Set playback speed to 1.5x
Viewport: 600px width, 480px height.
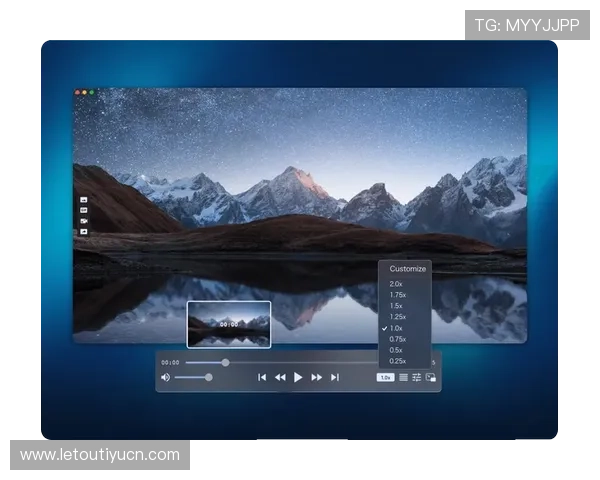[397, 306]
